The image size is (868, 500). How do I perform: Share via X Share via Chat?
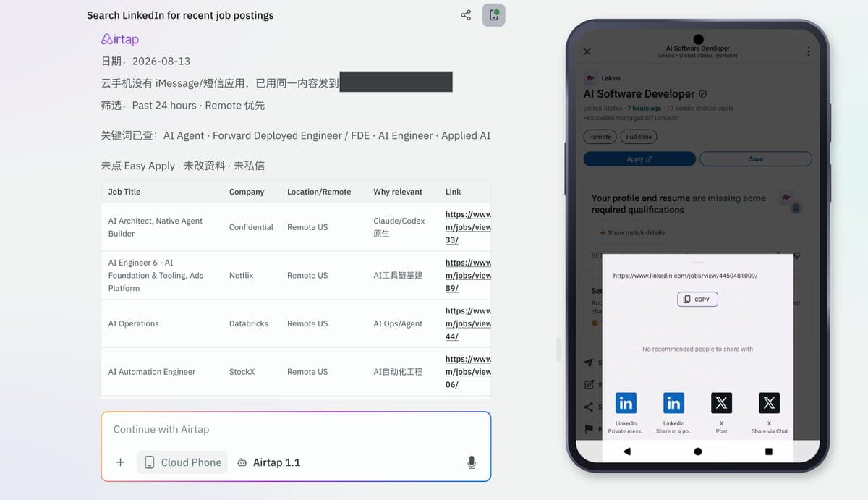769,413
